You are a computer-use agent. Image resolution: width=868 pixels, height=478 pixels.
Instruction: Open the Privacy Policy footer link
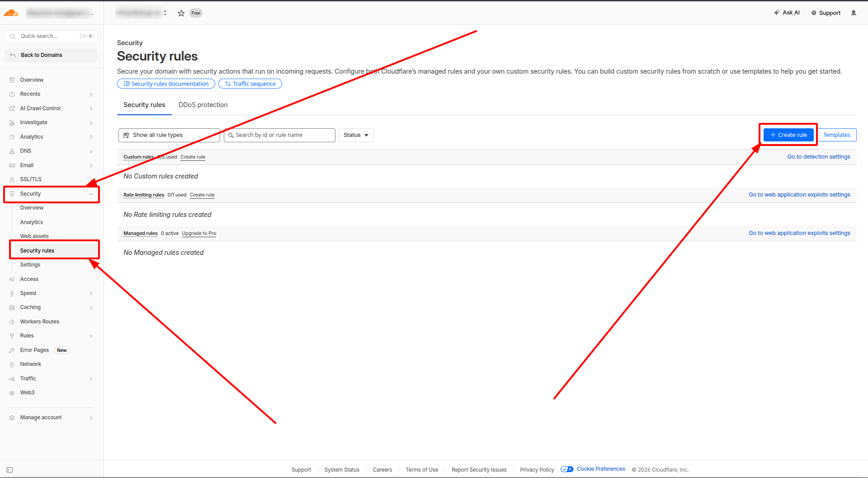(537, 470)
